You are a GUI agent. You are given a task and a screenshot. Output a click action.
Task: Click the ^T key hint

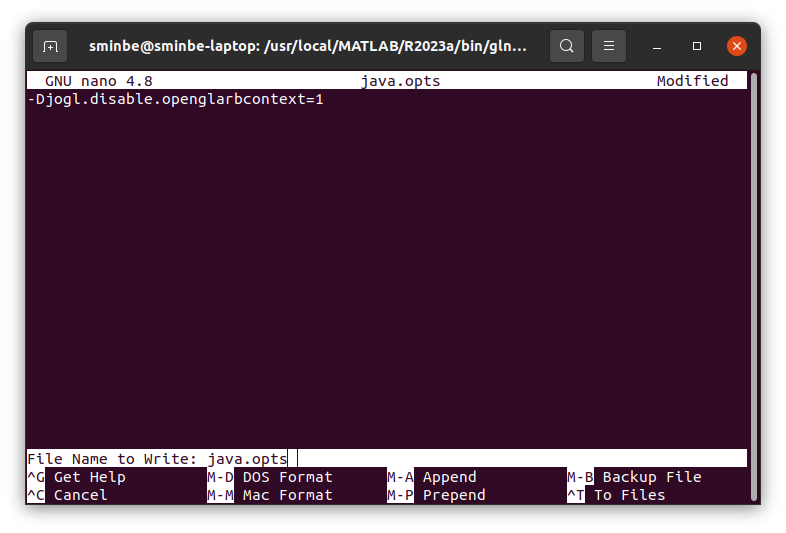pyautogui.click(x=575, y=495)
